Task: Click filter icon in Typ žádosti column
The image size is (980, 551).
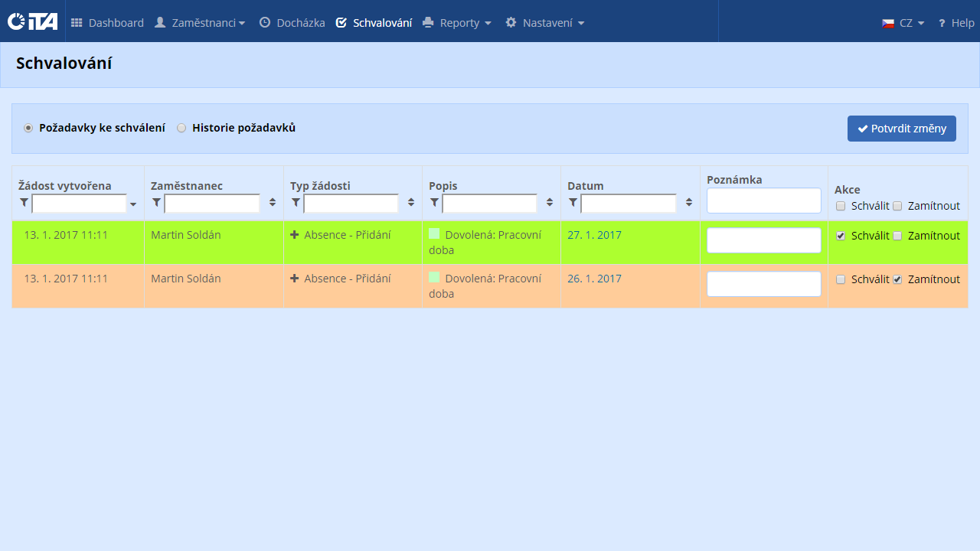Action: pos(296,203)
